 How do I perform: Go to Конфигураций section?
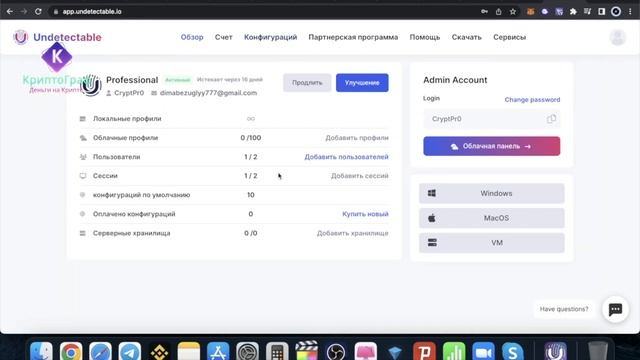(x=270, y=37)
